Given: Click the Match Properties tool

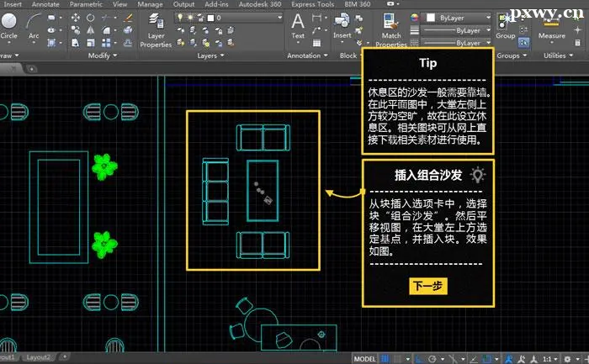Looking at the screenshot, I should [391, 30].
